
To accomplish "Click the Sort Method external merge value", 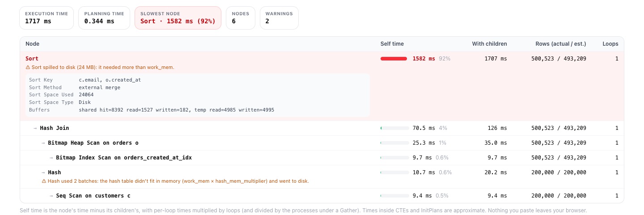I will [99, 87].
